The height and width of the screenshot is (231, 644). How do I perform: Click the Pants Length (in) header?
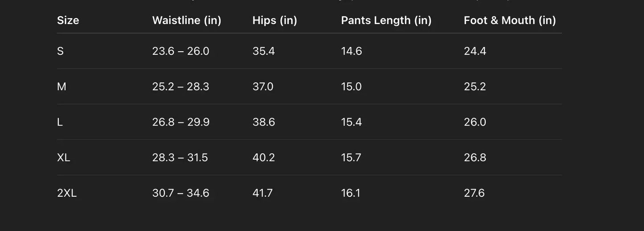point(386,20)
